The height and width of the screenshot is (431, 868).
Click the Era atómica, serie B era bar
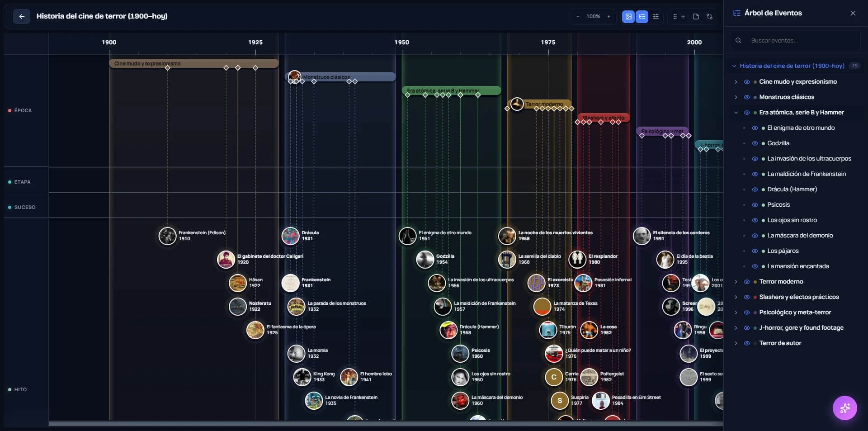point(451,90)
